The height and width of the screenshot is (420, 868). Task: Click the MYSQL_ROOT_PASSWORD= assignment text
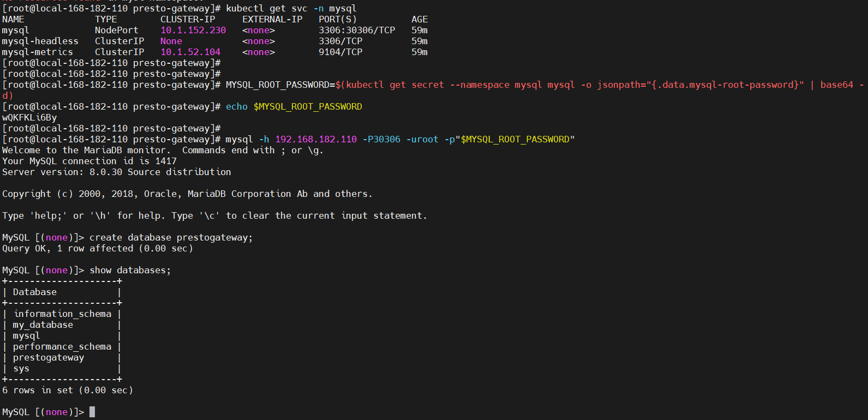pos(280,85)
